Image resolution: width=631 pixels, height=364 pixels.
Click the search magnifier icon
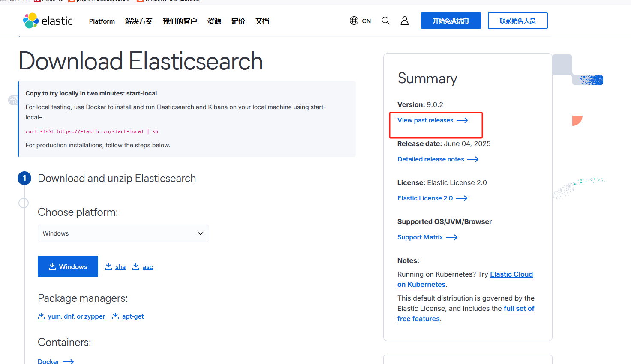coord(385,20)
